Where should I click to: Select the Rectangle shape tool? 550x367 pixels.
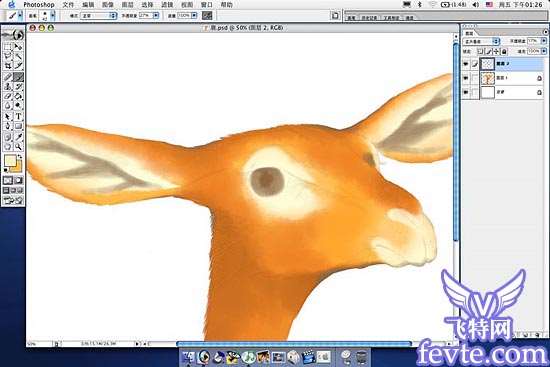point(18,126)
